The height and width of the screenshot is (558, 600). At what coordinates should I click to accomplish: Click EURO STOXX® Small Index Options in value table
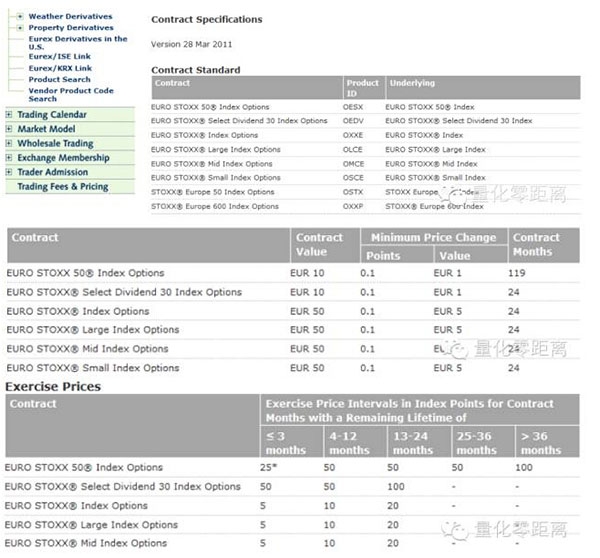click(93, 368)
